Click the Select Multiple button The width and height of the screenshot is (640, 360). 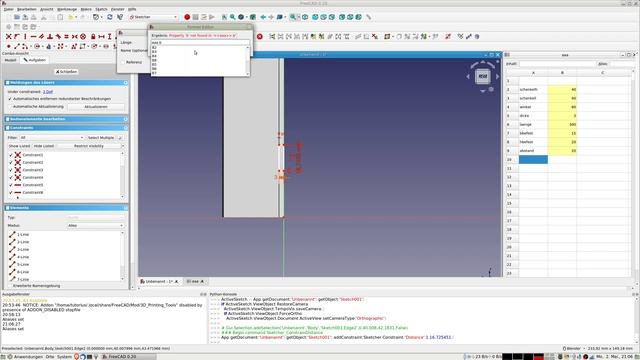pos(101,138)
